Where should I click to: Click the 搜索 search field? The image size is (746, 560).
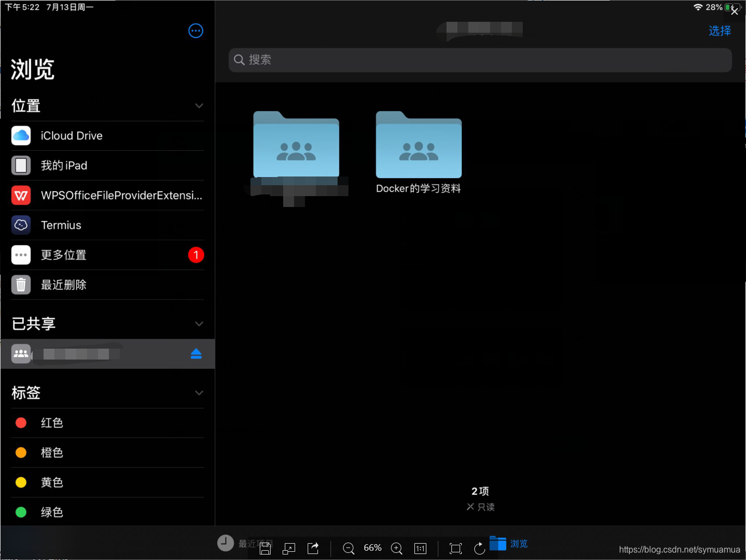[480, 60]
